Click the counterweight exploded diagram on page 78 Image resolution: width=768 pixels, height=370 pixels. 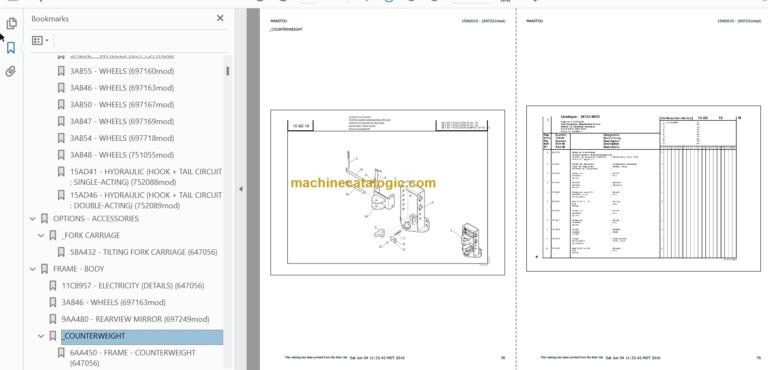pos(387,193)
